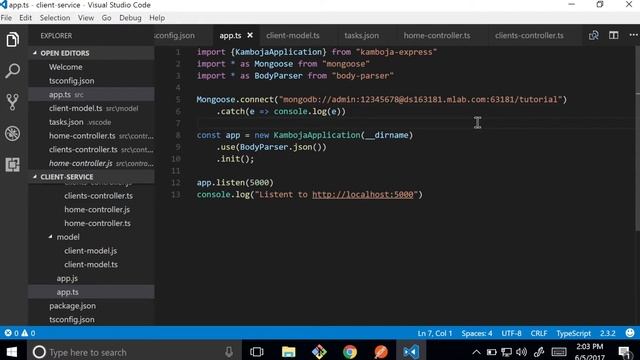Split the editor with split icon

click(x=613, y=36)
